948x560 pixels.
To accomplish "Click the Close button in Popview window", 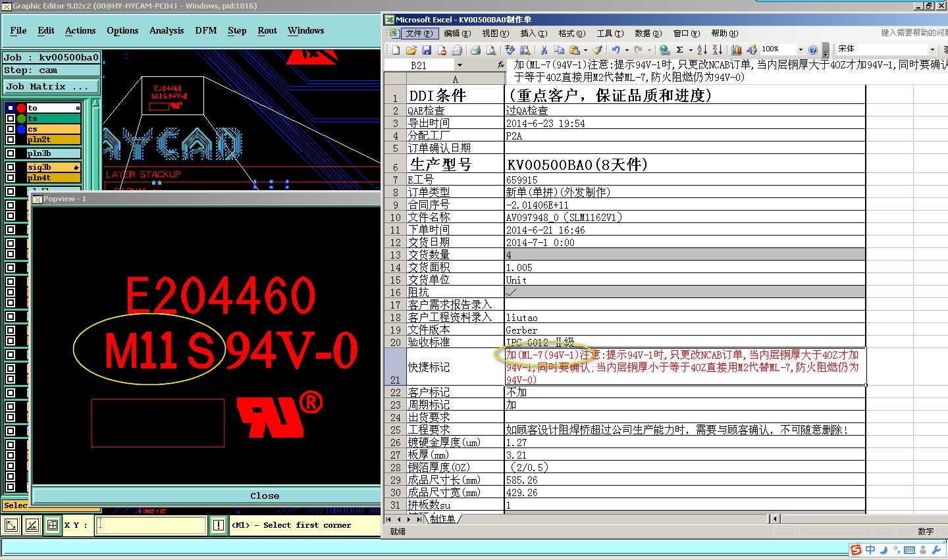I will pyautogui.click(x=265, y=496).
